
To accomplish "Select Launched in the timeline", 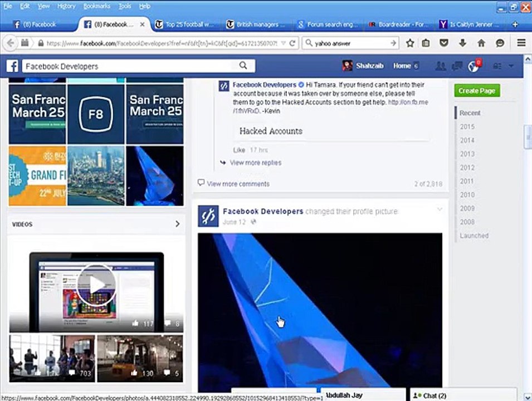I will 474,236.
